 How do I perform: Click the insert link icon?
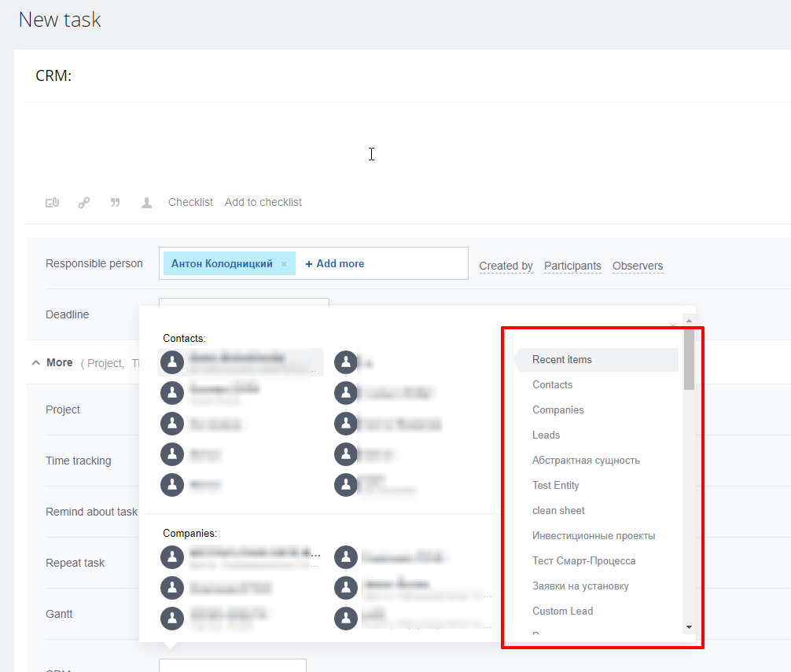(x=84, y=203)
